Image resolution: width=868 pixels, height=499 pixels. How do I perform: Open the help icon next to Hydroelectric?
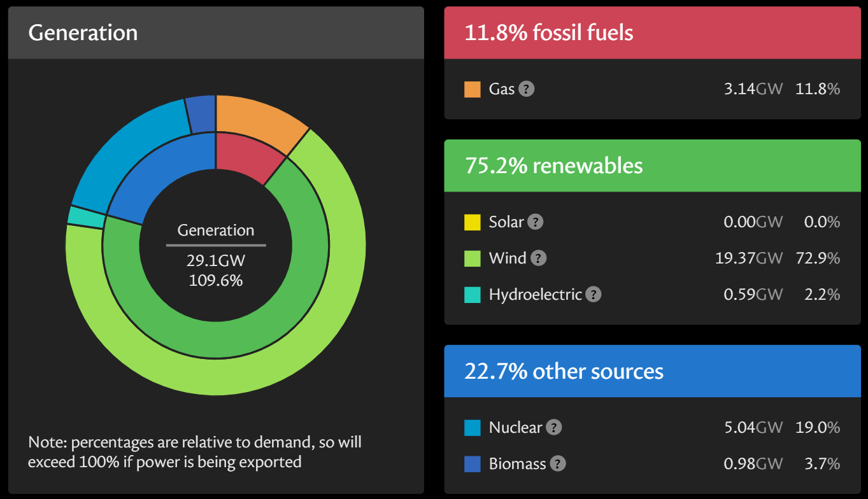coord(594,295)
